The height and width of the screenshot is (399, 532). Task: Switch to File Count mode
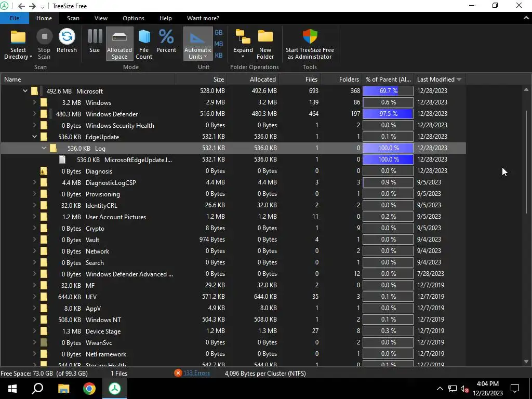click(x=144, y=45)
